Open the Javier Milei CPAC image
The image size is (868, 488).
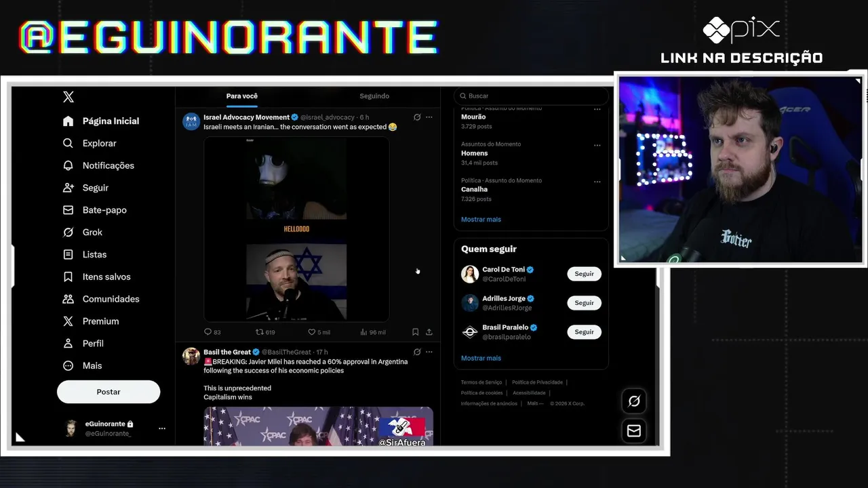coord(318,426)
